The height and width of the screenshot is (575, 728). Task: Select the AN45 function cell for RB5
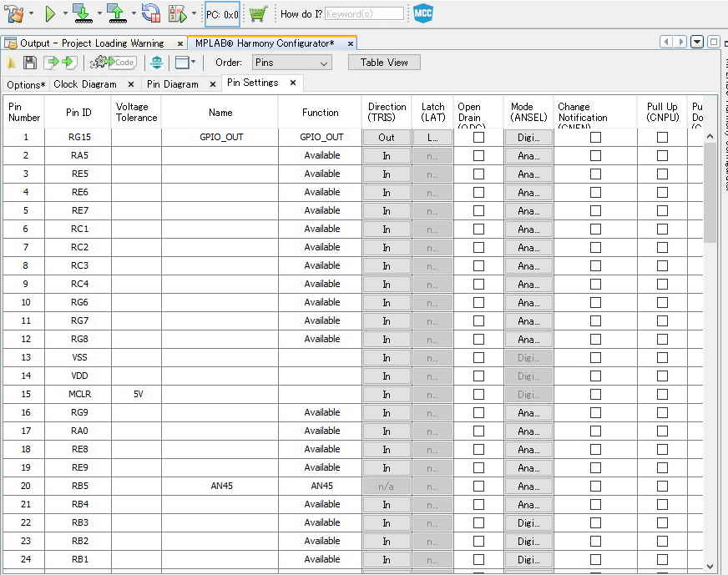pos(321,486)
